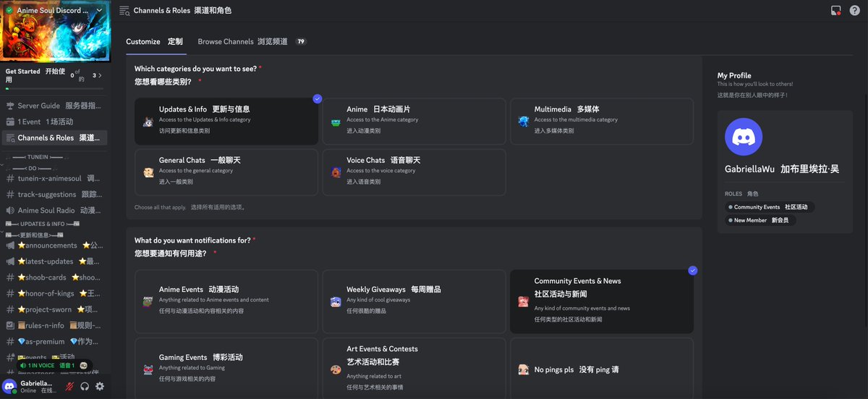The height and width of the screenshot is (399, 868).
Task: Mute the microphone in the user panel
Action: 69,387
